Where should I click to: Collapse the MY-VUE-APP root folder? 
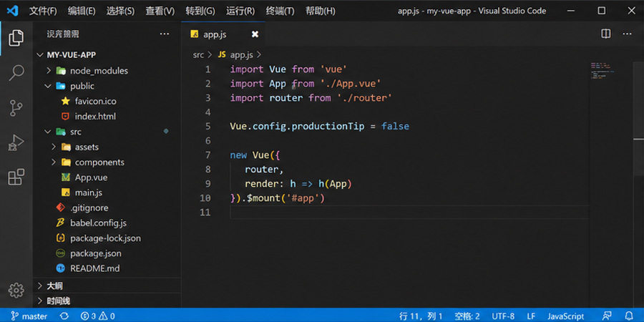[40, 55]
